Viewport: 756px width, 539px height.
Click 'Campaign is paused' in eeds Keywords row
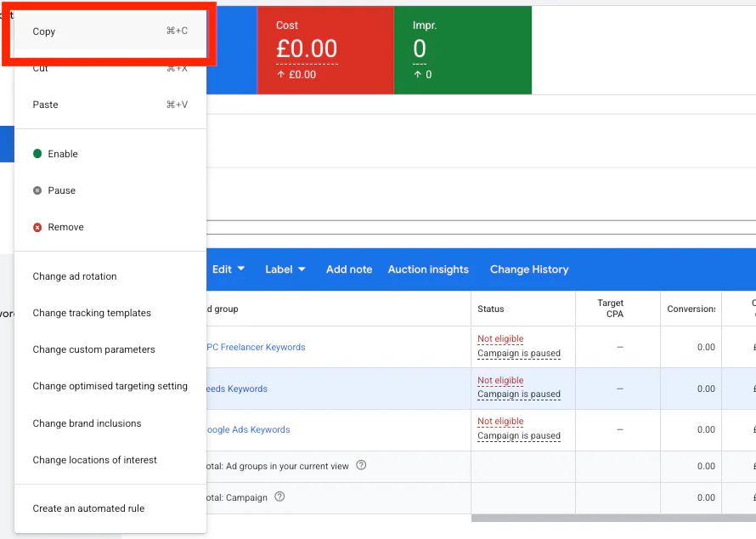click(x=519, y=394)
